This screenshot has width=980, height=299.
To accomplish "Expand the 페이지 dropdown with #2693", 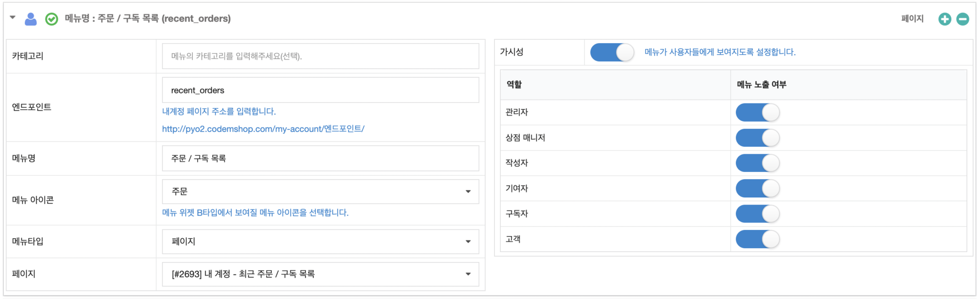I will [320, 274].
